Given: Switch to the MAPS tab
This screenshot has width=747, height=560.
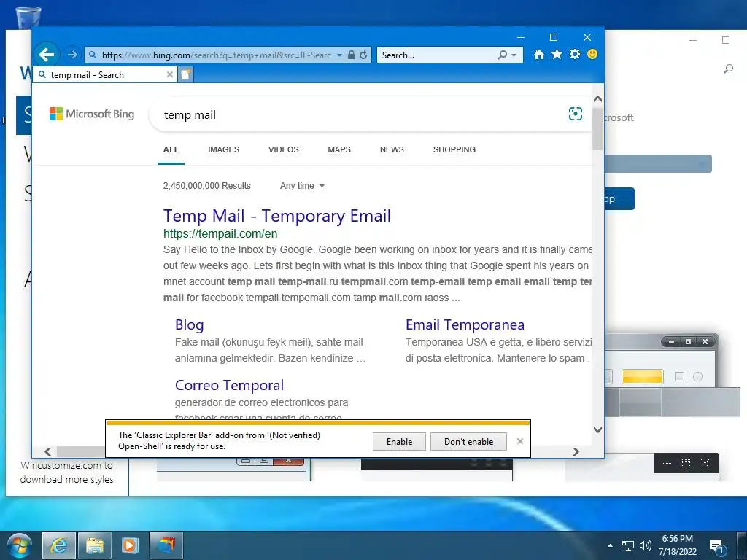Looking at the screenshot, I should (339, 149).
